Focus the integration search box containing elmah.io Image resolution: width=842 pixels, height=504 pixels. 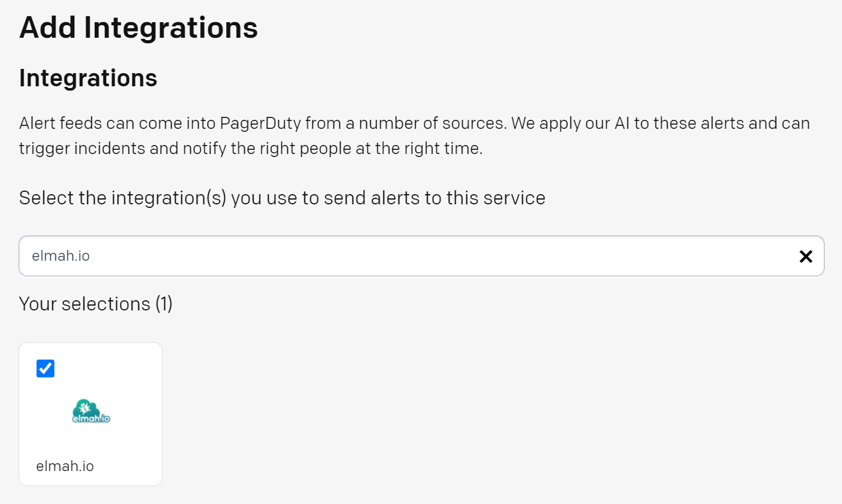tap(421, 256)
